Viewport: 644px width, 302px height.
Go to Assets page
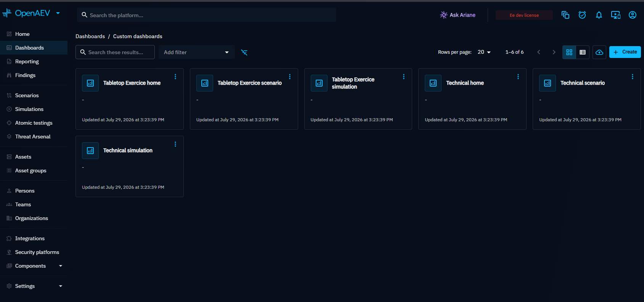pyautogui.click(x=34, y=157)
